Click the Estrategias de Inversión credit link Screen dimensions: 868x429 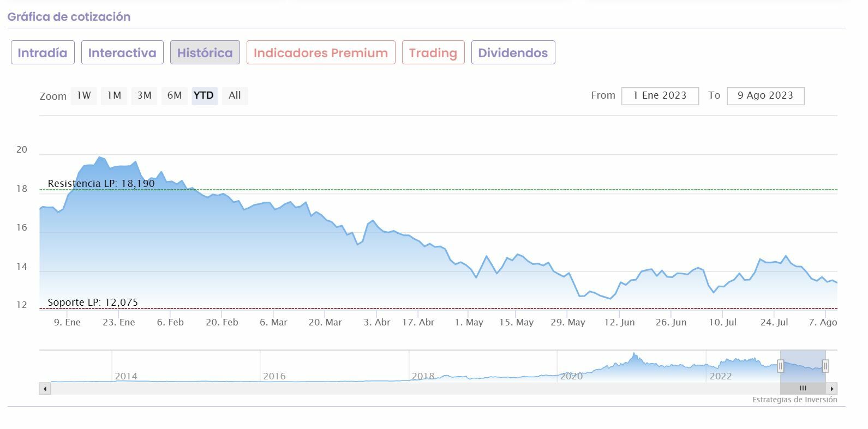[794, 400]
